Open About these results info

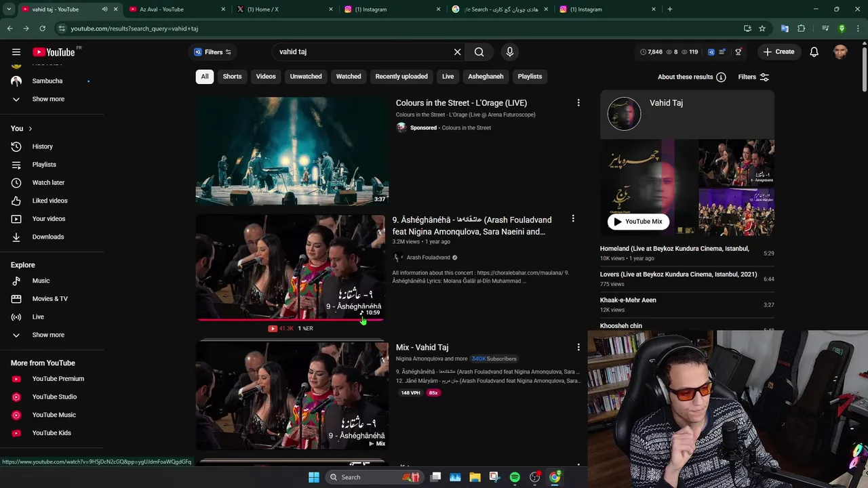pyautogui.click(x=692, y=77)
